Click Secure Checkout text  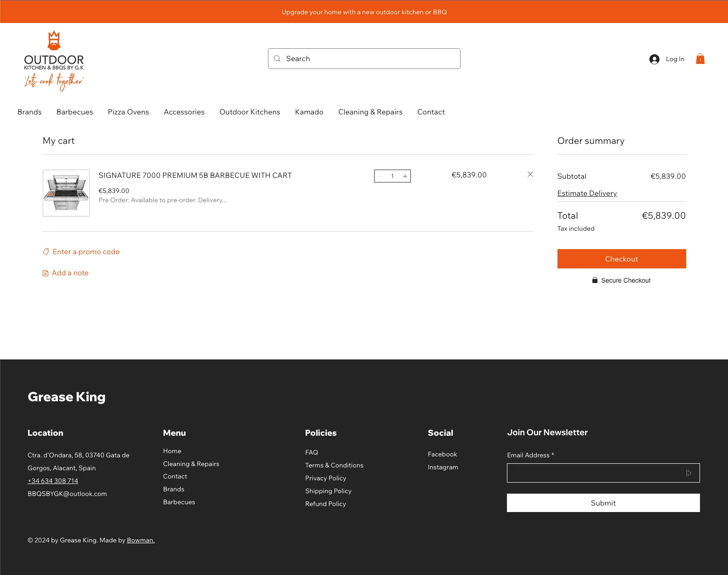[626, 280]
